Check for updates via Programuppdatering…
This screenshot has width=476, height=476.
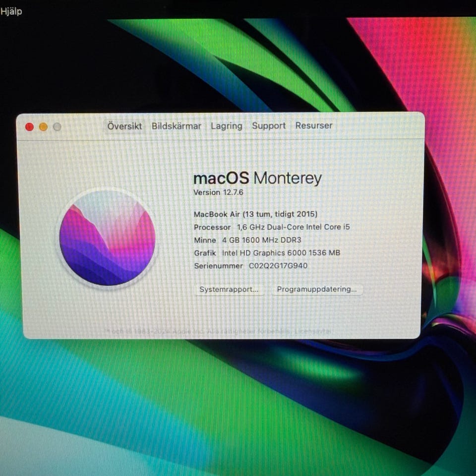pyautogui.click(x=317, y=289)
